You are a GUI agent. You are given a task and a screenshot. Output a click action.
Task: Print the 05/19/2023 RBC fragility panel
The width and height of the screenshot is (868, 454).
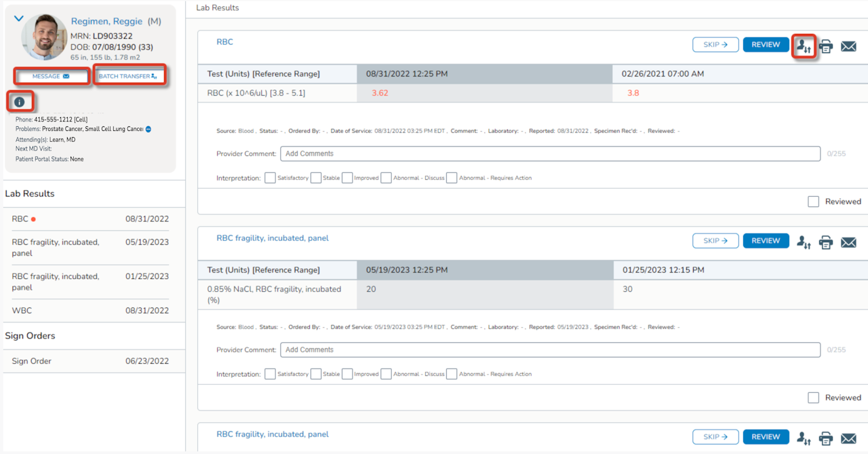click(826, 242)
